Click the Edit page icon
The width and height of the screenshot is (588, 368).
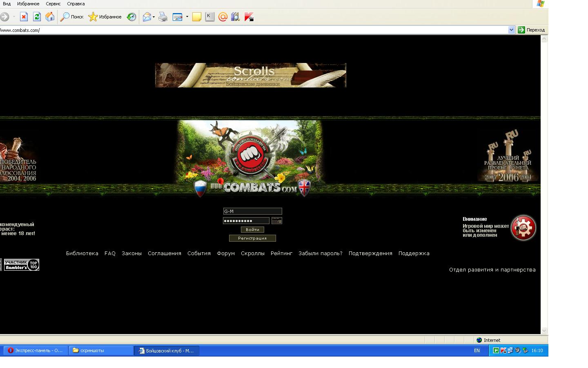pyautogui.click(x=177, y=17)
